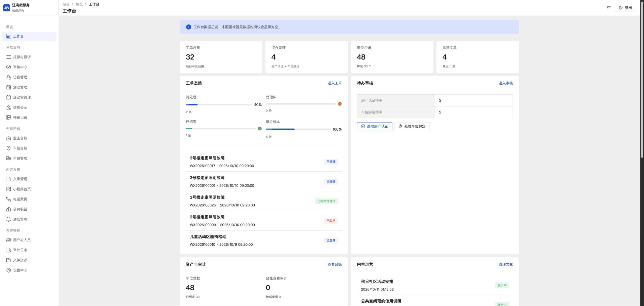Click the green check icon beside 已结束

pos(260,129)
